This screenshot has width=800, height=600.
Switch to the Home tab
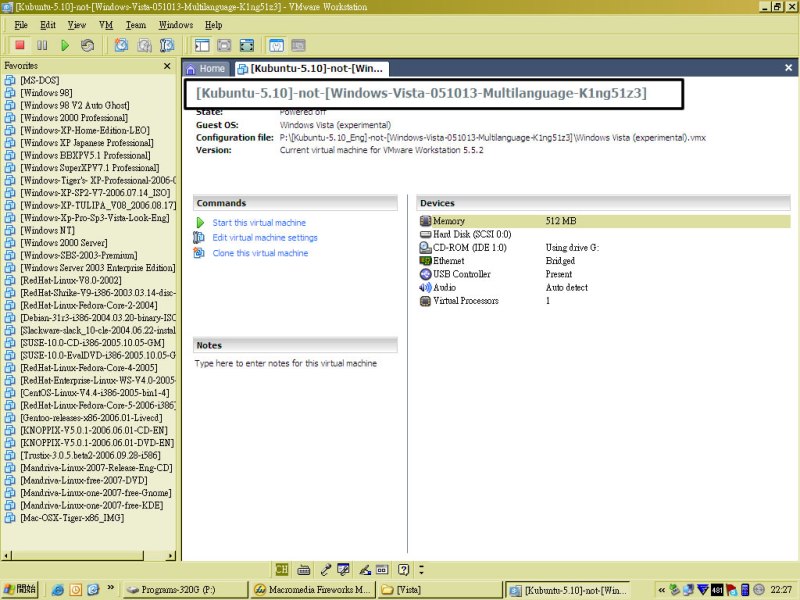206,68
